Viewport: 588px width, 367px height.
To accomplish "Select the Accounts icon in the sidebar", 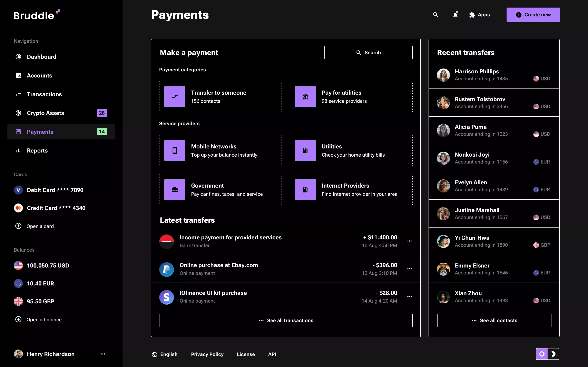I will point(18,75).
